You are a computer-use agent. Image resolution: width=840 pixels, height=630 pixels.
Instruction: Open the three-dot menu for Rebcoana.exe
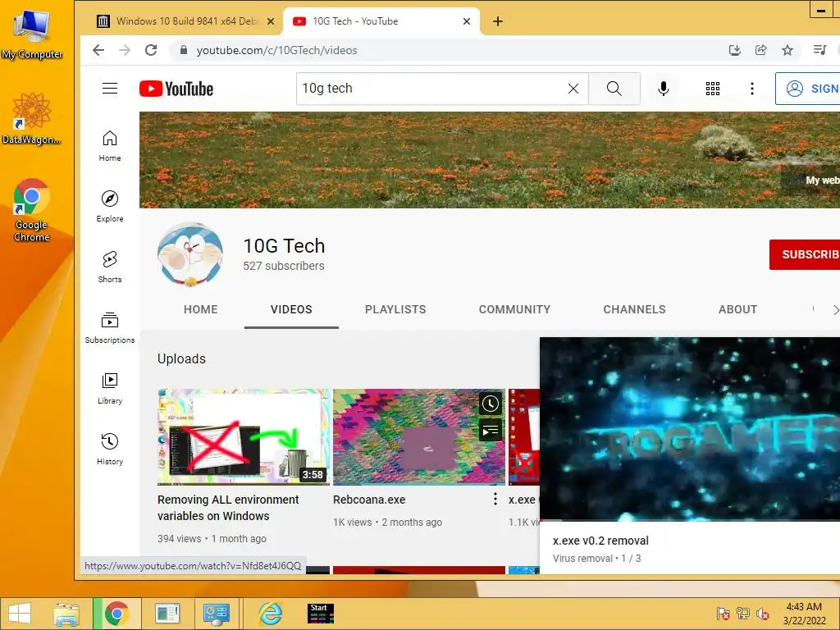tap(495, 500)
